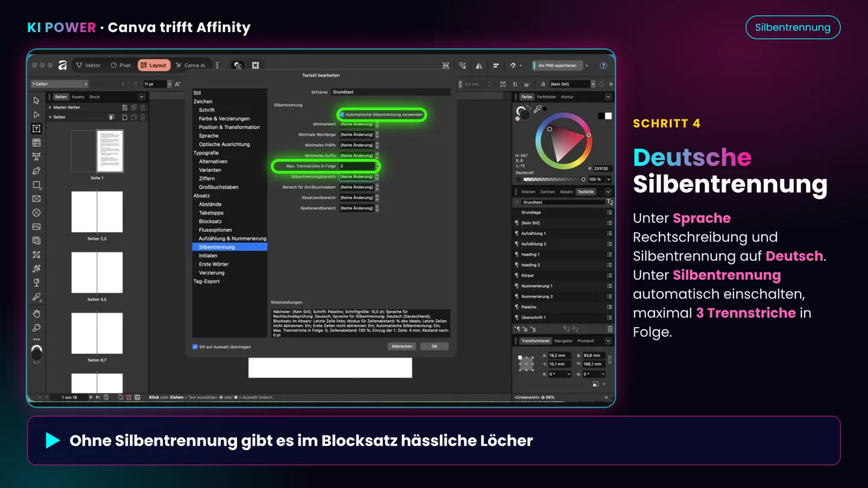This screenshot has width=868, height=488.
Task: Expand the Master-Seiten section
Action: pos(50,107)
